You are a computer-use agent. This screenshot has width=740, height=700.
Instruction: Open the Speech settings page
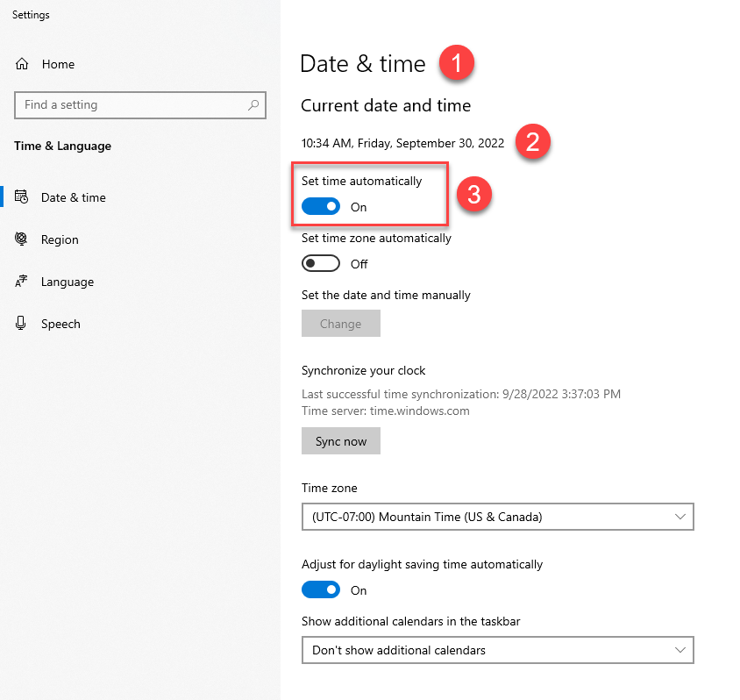click(60, 324)
